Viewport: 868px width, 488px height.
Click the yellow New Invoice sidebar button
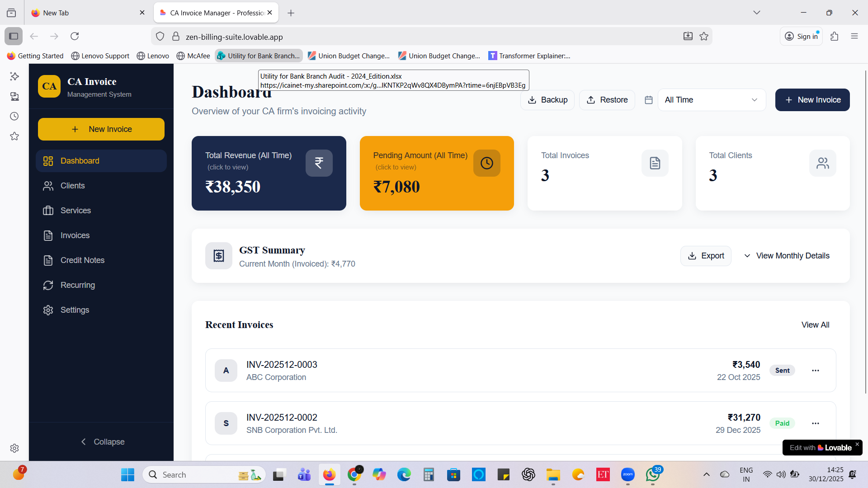pos(101,129)
